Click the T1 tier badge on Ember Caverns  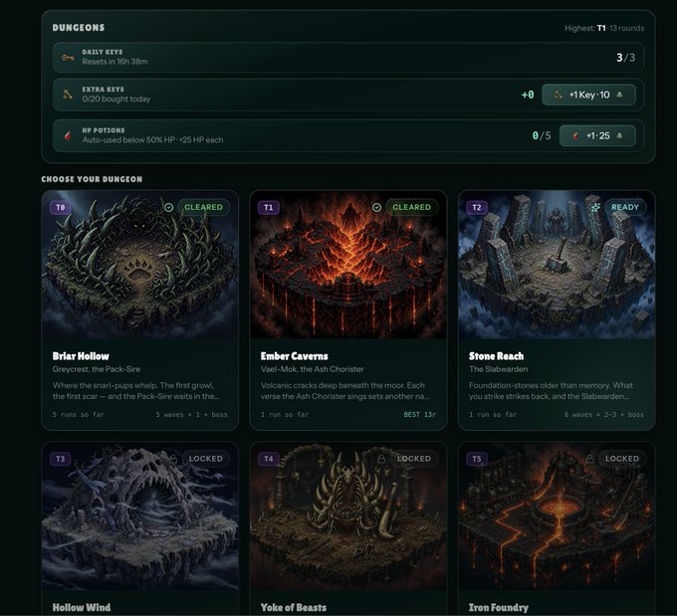[269, 207]
